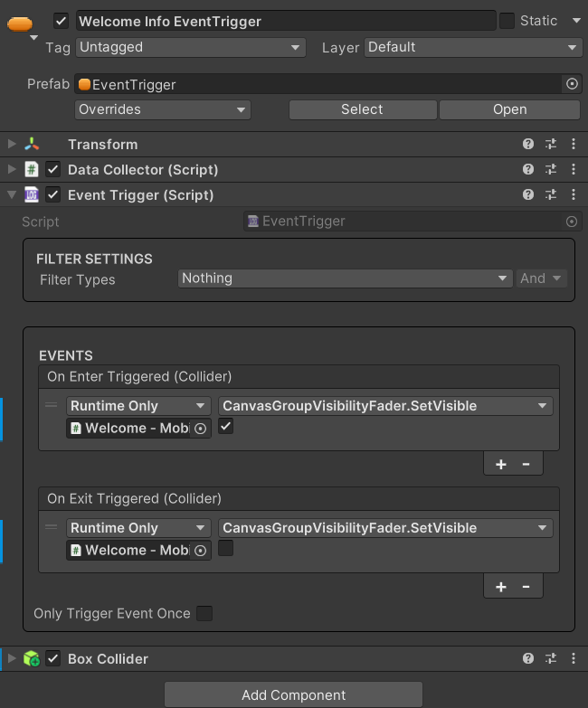The image size is (588, 708).
Task: Click the orange GameObject prefab icon
Action: coord(20,24)
